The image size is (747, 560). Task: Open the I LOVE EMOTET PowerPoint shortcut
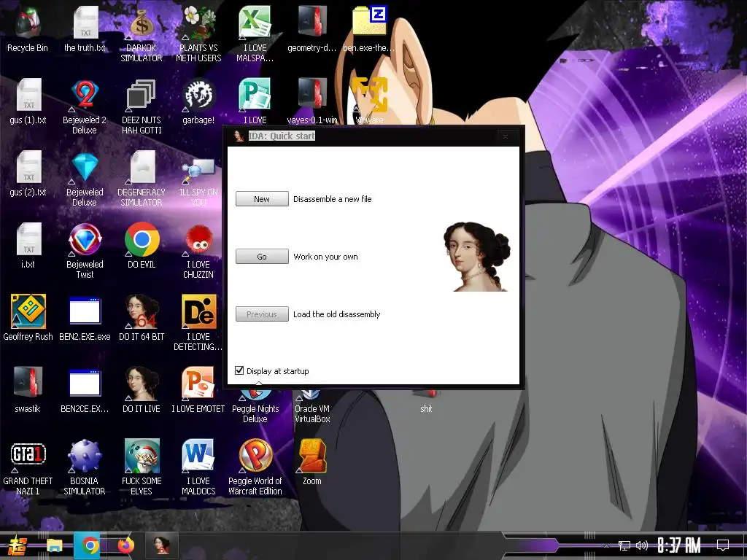pyautogui.click(x=198, y=384)
